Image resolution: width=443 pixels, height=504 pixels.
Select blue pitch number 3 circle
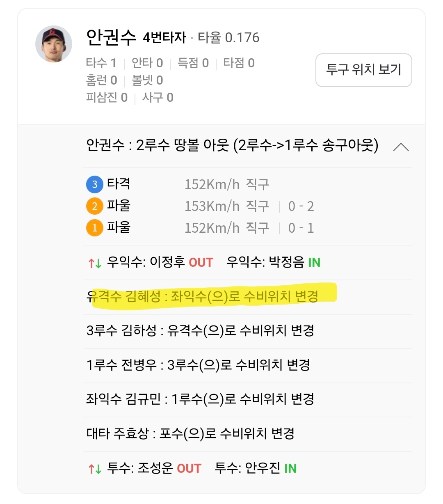click(x=94, y=184)
